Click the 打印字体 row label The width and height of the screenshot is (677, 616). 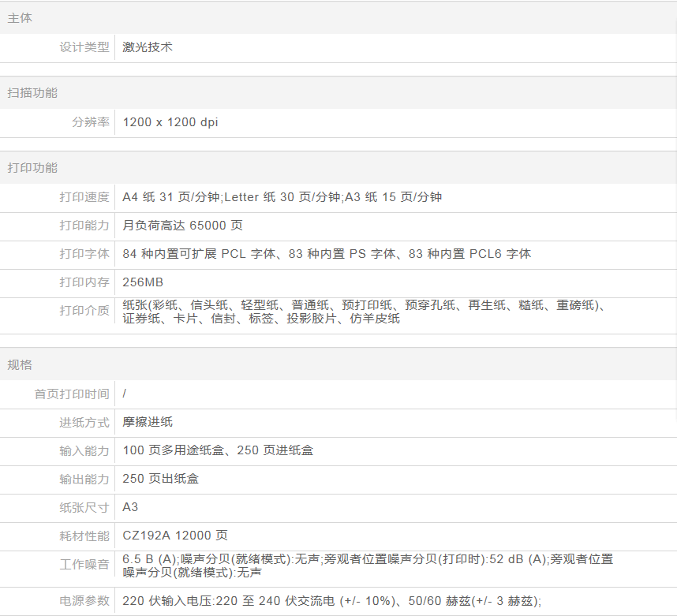84,253
